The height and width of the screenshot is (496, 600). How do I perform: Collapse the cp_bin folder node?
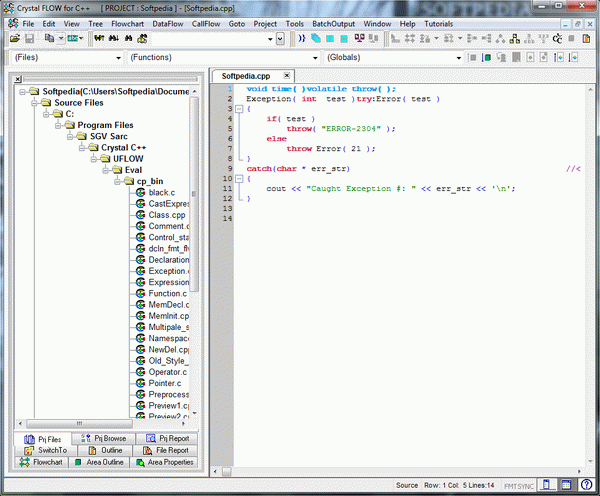coord(117,181)
